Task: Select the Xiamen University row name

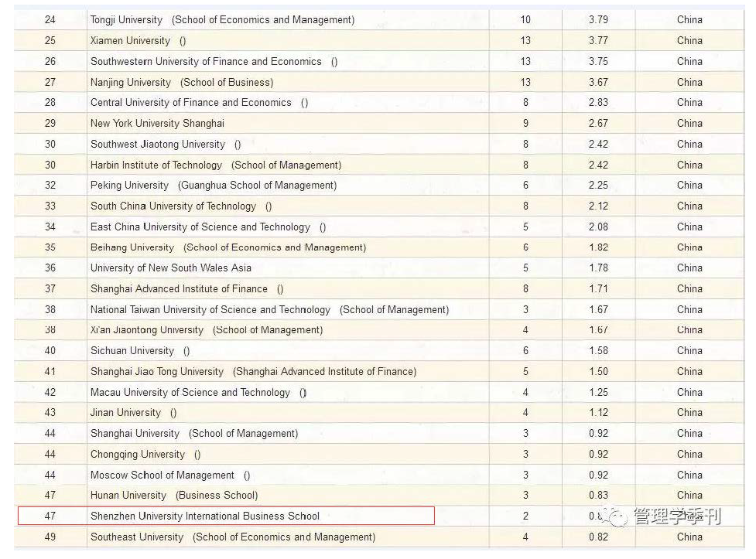Action: [x=138, y=40]
